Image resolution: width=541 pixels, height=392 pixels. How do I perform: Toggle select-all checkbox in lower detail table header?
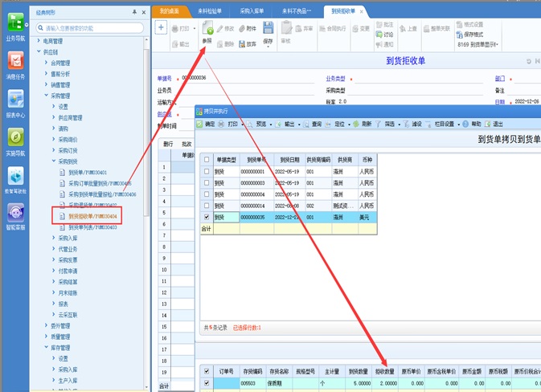pos(207,371)
